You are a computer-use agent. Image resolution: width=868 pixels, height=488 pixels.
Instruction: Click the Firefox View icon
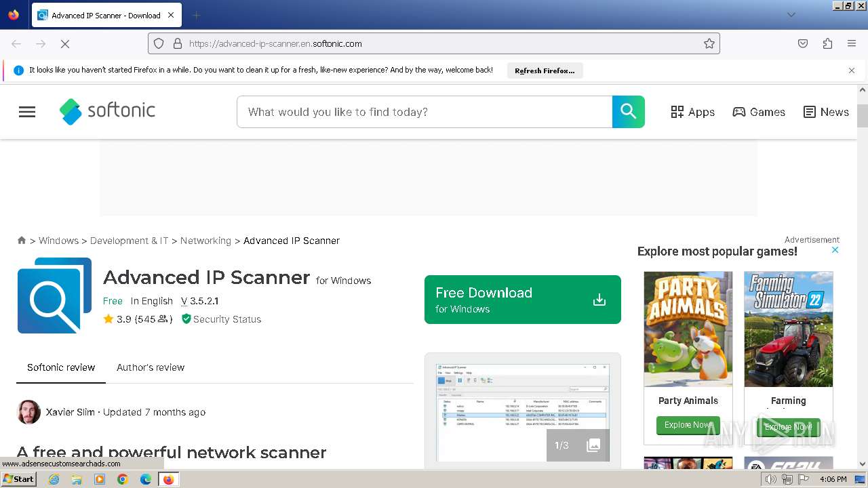click(x=14, y=15)
